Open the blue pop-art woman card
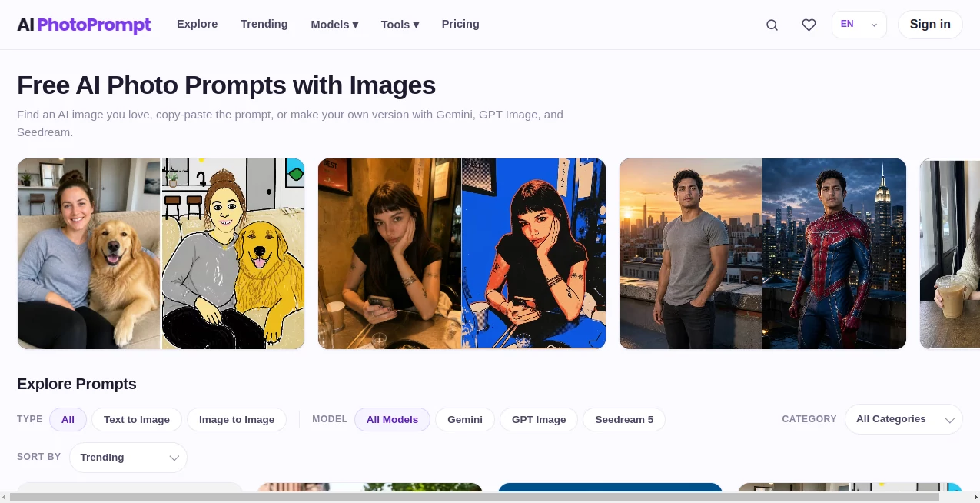This screenshot has height=503, width=980. pos(462,254)
